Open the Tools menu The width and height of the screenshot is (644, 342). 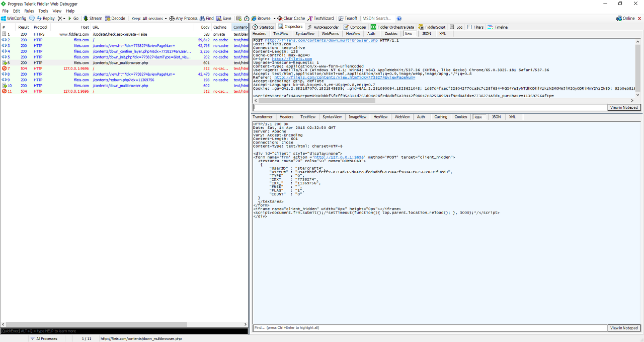tap(43, 11)
